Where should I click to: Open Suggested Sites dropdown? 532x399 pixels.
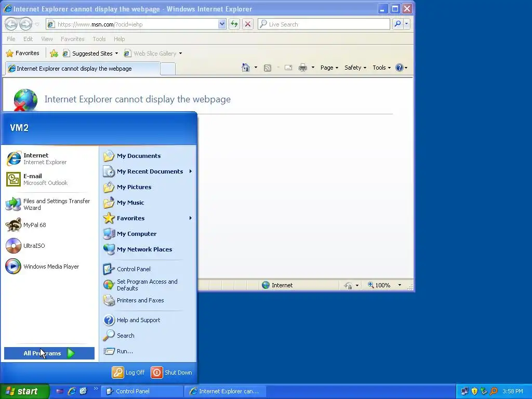coord(90,54)
